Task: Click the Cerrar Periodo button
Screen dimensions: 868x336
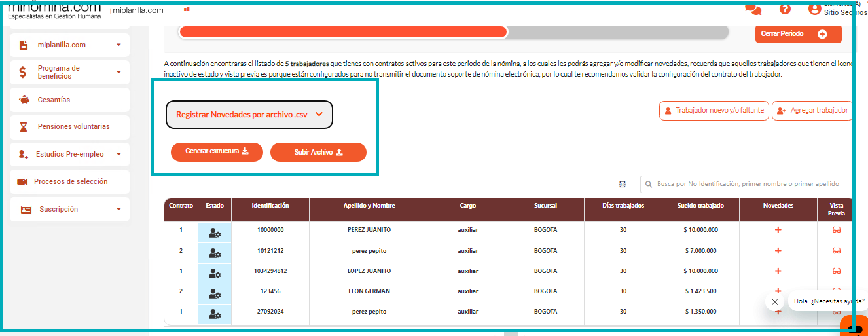Action: tap(798, 34)
